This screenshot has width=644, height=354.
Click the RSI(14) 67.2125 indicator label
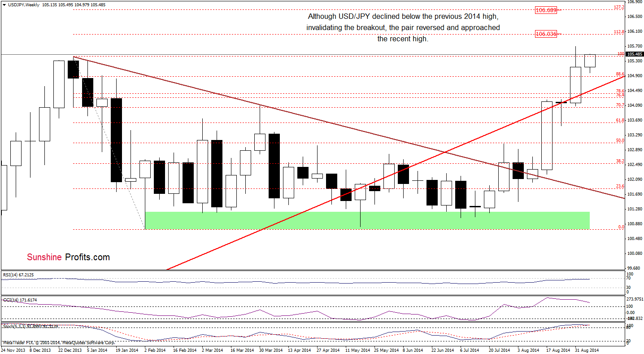pos(18,274)
